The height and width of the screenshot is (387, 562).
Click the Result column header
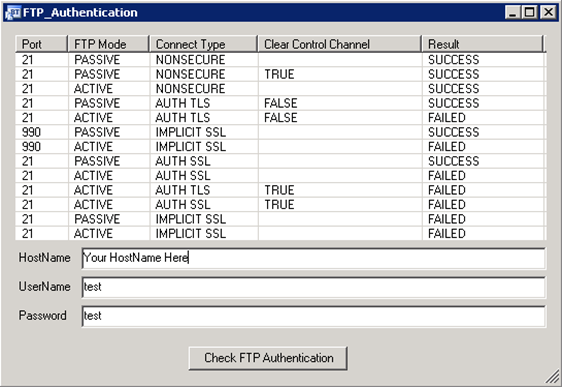point(483,44)
